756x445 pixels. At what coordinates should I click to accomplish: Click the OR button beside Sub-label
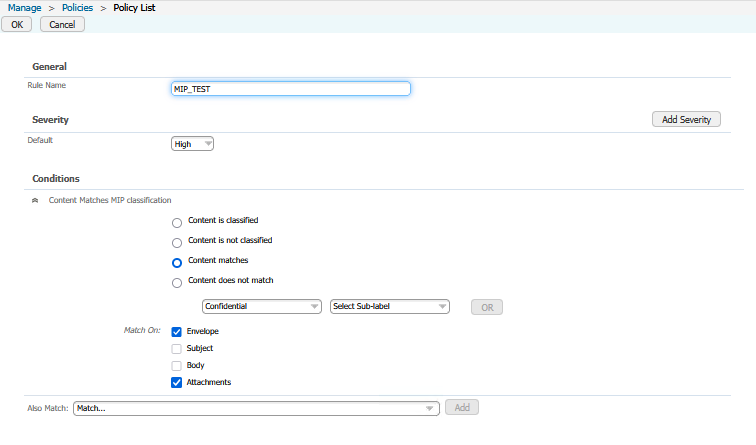(x=487, y=307)
